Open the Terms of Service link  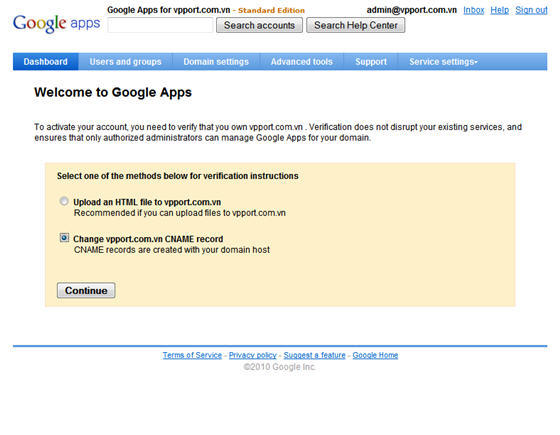pos(192,355)
